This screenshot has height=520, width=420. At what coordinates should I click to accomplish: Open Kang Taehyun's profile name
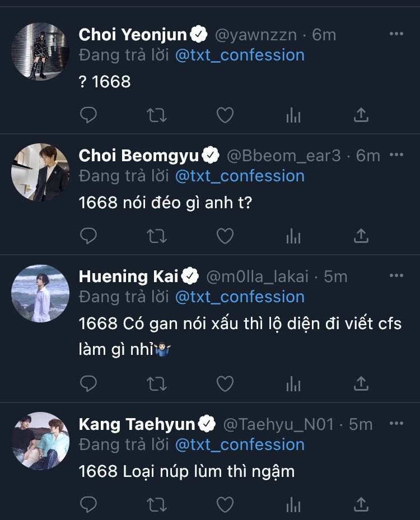pyautogui.click(x=137, y=424)
